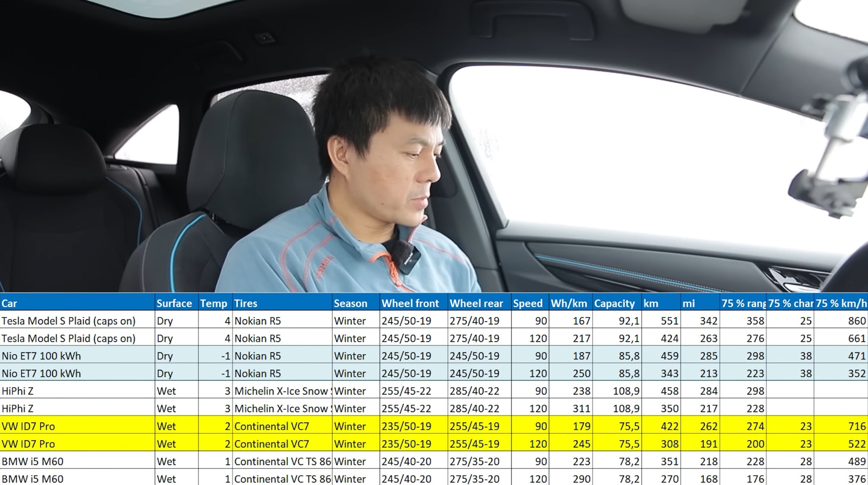This screenshot has width=868, height=485.
Task: Click miles value 263
Action: tap(708, 338)
